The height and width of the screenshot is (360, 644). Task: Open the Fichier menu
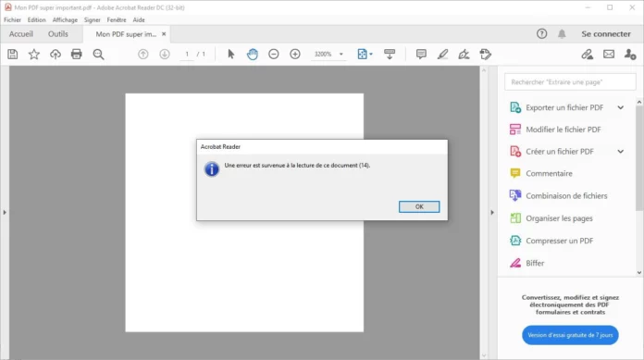pyautogui.click(x=12, y=19)
